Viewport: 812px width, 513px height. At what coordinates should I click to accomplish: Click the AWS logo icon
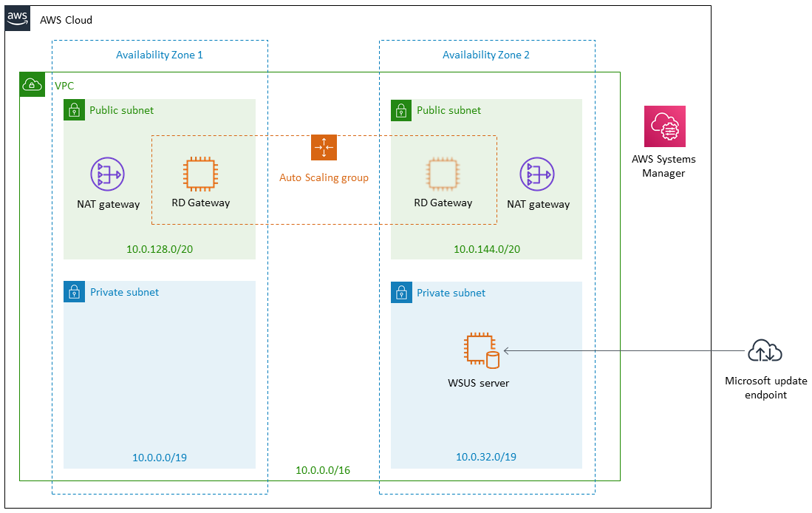coord(18,18)
